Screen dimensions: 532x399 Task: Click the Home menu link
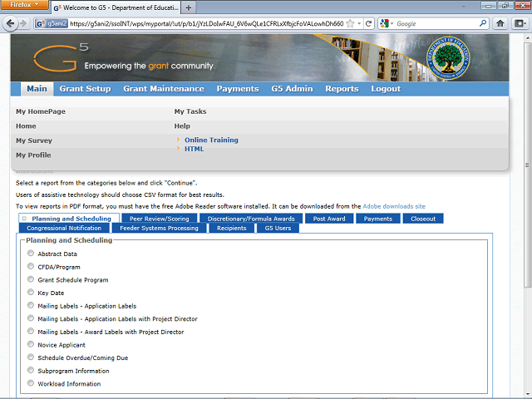(26, 126)
